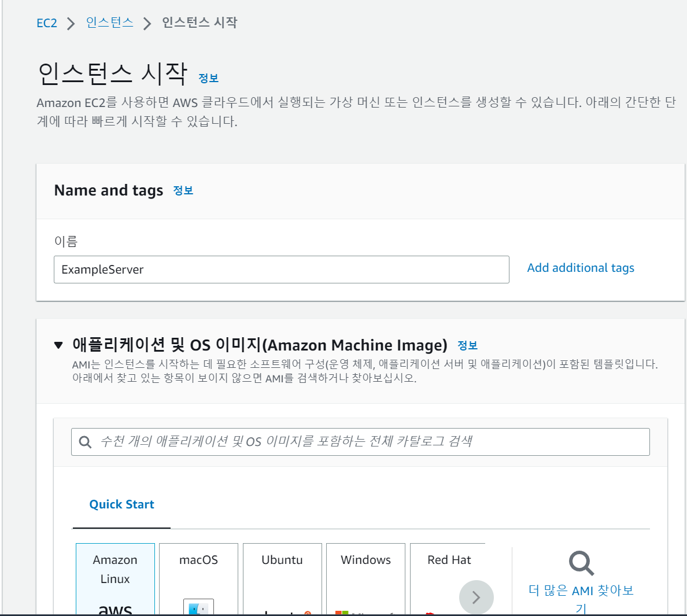
Task: Select the Windows AMI tile
Action: pyautogui.click(x=366, y=578)
